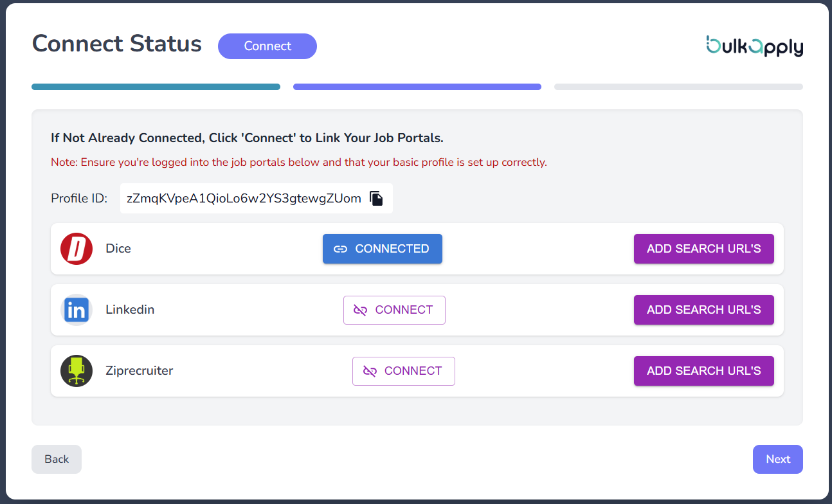Copy the Profile ID with clipboard icon
The height and width of the screenshot is (504, 832).
click(377, 199)
